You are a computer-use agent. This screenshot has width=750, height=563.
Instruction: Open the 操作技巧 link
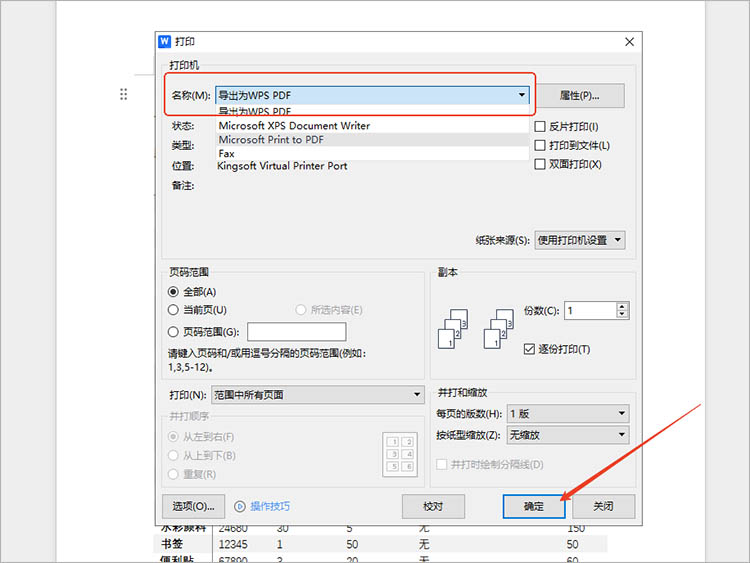pyautogui.click(x=270, y=506)
